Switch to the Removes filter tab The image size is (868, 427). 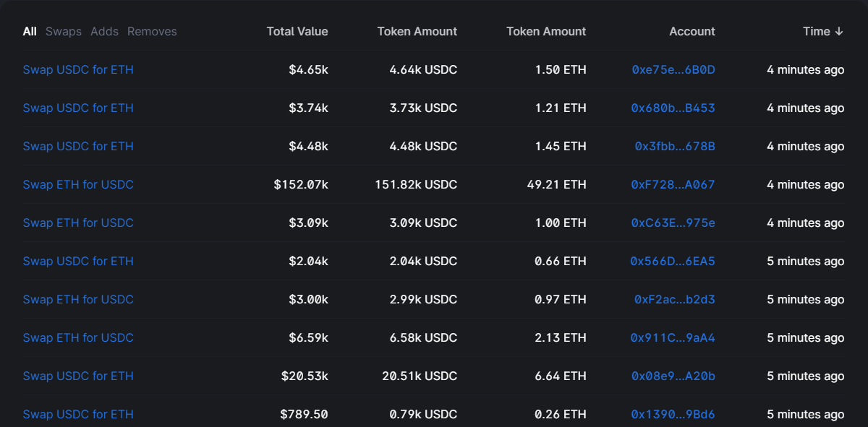(x=152, y=31)
